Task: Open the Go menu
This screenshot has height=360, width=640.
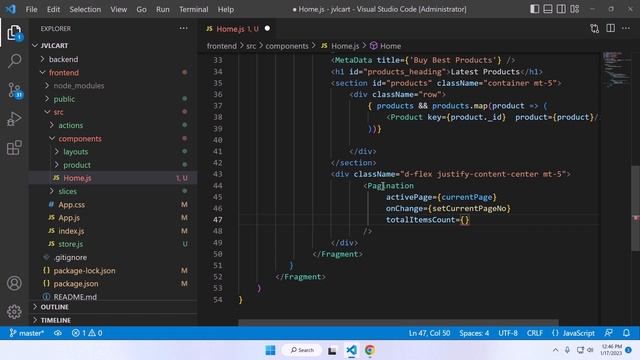Action: coord(141,9)
